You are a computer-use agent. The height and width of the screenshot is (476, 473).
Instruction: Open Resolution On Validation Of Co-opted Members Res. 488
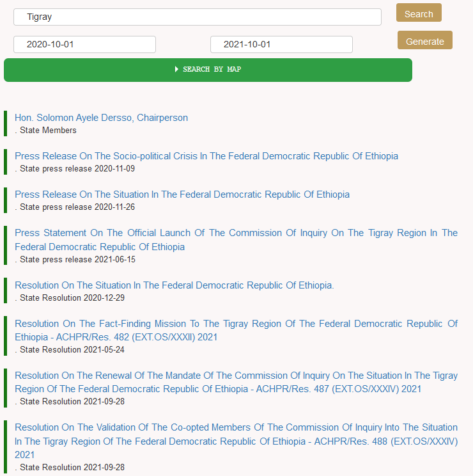pos(236,441)
